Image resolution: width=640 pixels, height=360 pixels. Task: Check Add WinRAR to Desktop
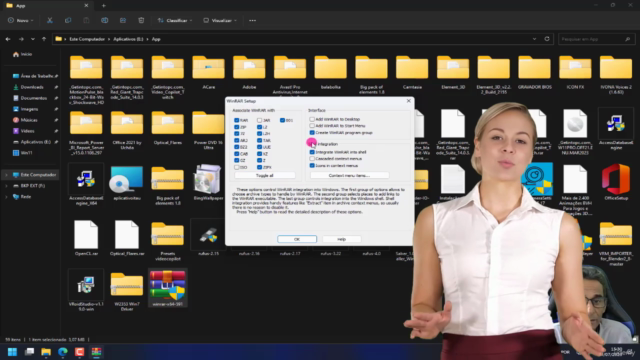(312, 119)
